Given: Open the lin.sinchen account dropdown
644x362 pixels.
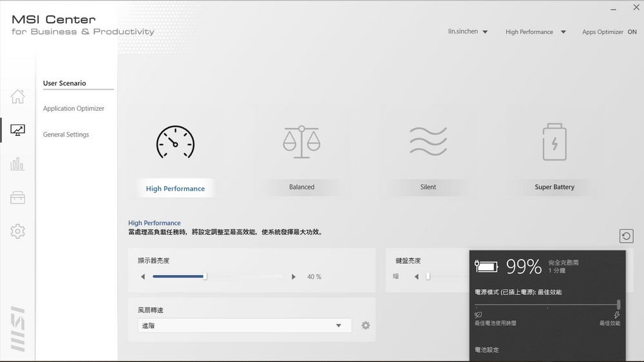Looking at the screenshot, I should coord(468,32).
